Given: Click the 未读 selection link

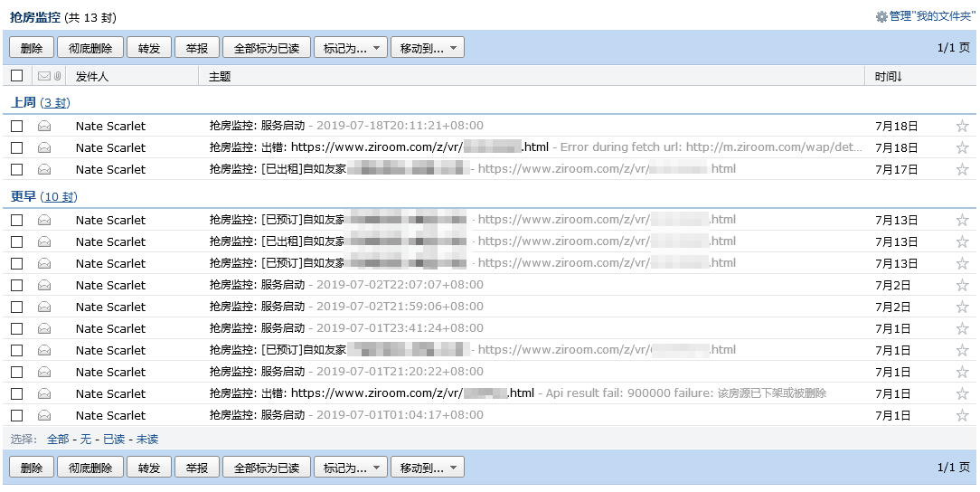Looking at the screenshot, I should [x=147, y=439].
